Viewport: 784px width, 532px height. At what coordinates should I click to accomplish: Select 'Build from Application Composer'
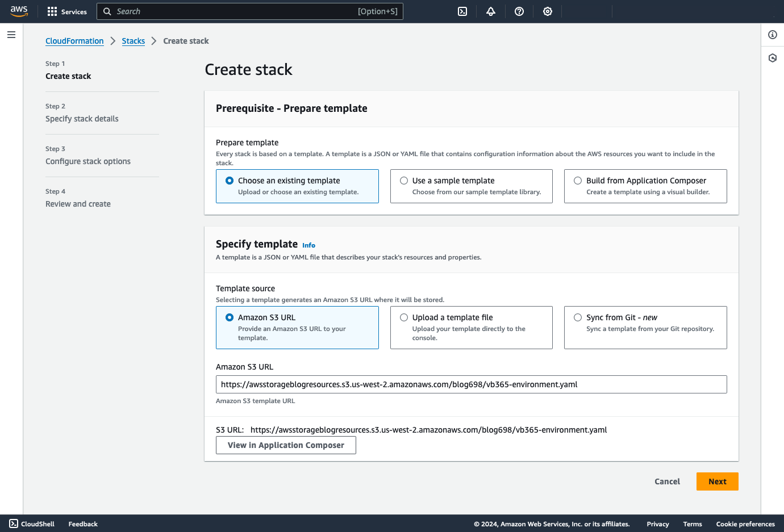pyautogui.click(x=578, y=180)
